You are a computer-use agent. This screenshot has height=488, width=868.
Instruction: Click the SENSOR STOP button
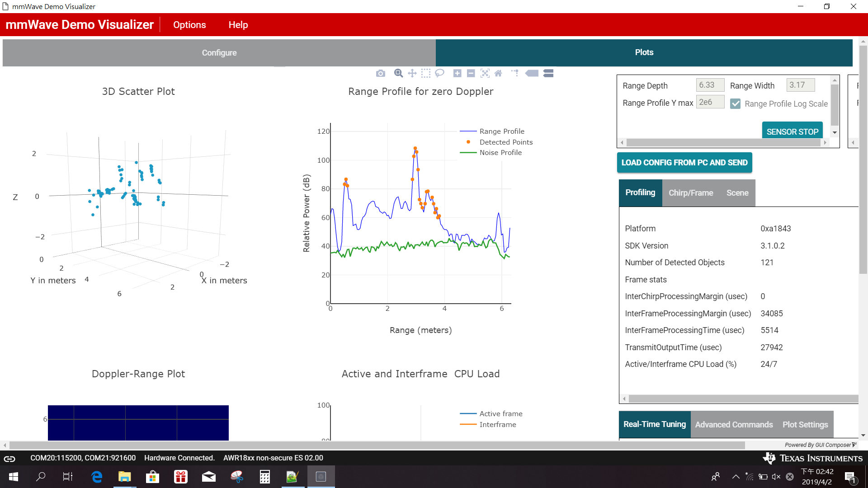pyautogui.click(x=793, y=130)
